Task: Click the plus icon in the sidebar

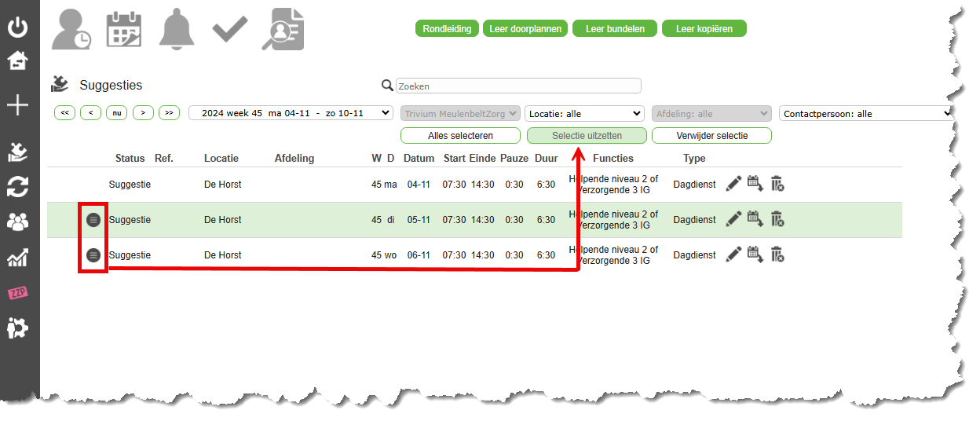Action: 17,106
